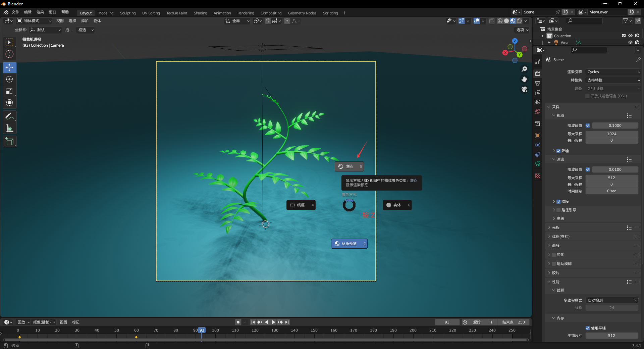Expand the Light Paths panel
The image size is (644, 349).
(556, 228)
